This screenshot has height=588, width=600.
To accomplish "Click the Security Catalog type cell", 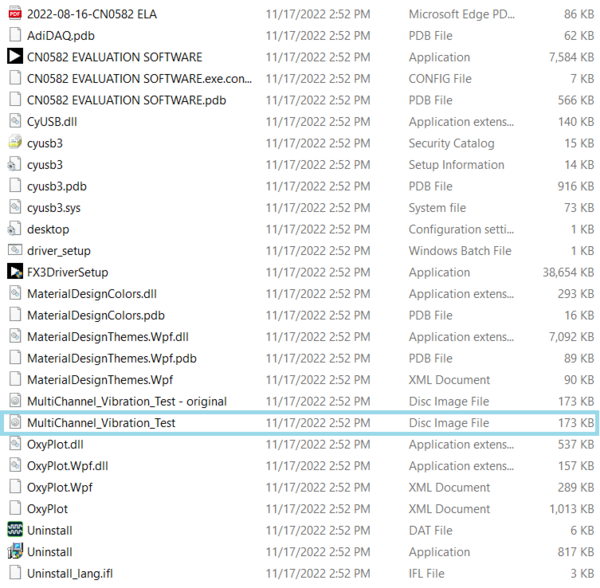I will [x=452, y=143].
